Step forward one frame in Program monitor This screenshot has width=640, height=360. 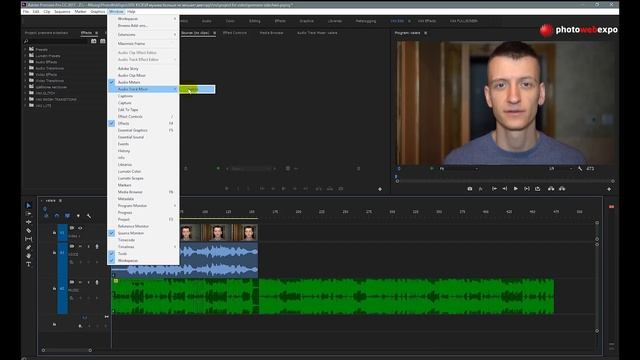(527, 189)
